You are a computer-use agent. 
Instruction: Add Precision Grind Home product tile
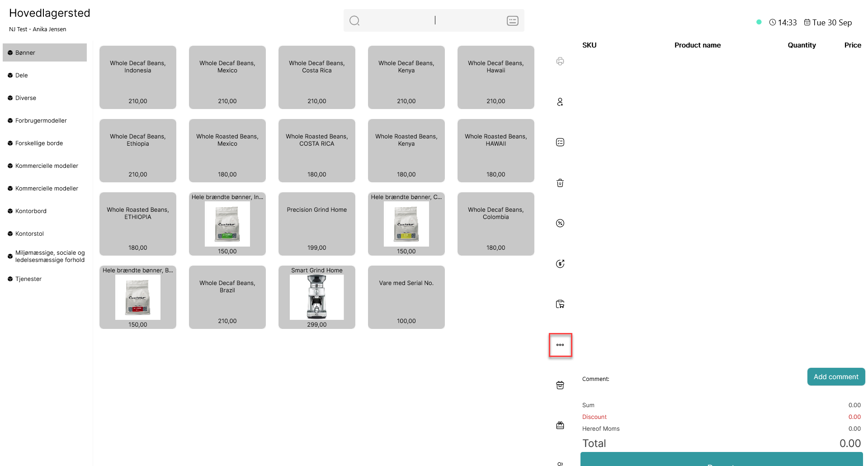(x=317, y=224)
